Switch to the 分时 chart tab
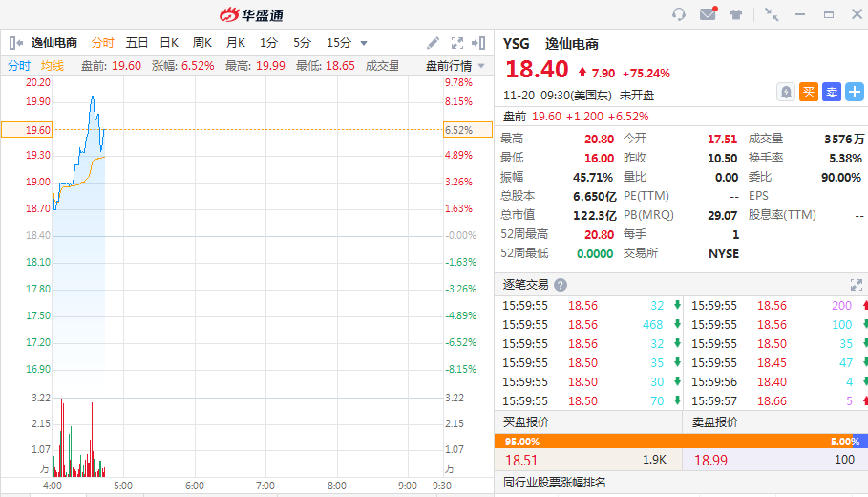868x497 pixels. pos(102,43)
